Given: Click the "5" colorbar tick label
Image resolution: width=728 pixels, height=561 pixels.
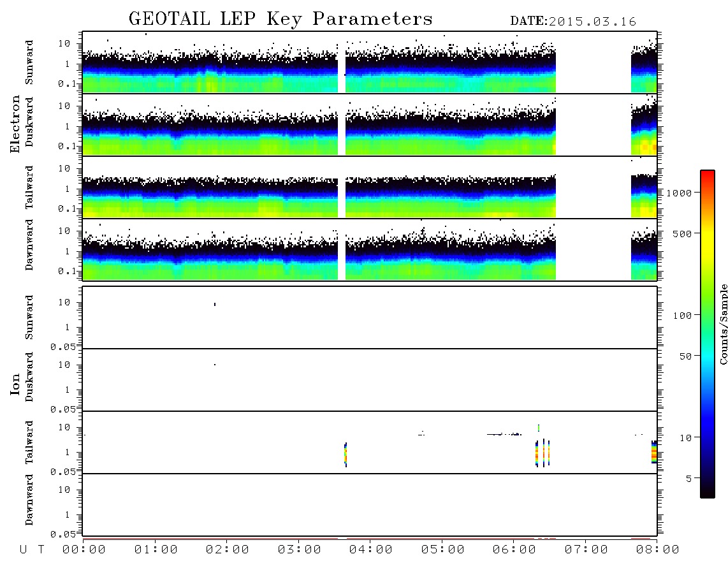Looking at the screenshot, I should tap(689, 479).
